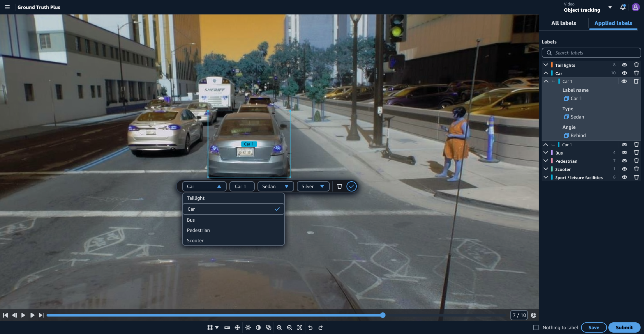644x334 pixels.
Task: Select the ruler measurement tool
Action: click(x=227, y=327)
